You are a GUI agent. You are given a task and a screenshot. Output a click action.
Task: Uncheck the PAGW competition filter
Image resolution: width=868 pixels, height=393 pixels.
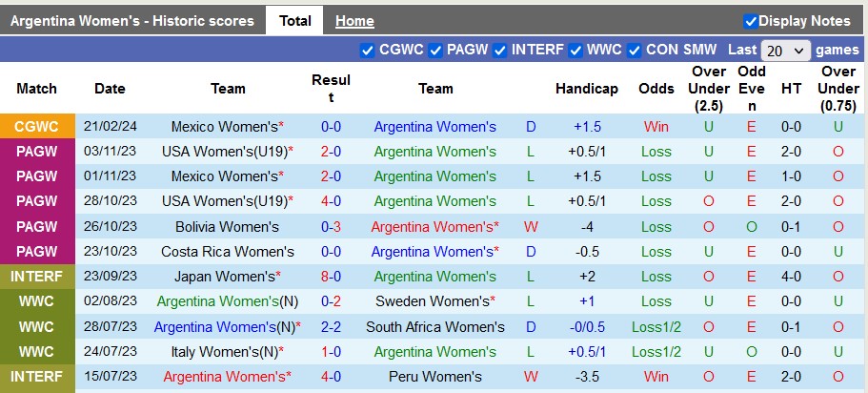click(x=435, y=50)
